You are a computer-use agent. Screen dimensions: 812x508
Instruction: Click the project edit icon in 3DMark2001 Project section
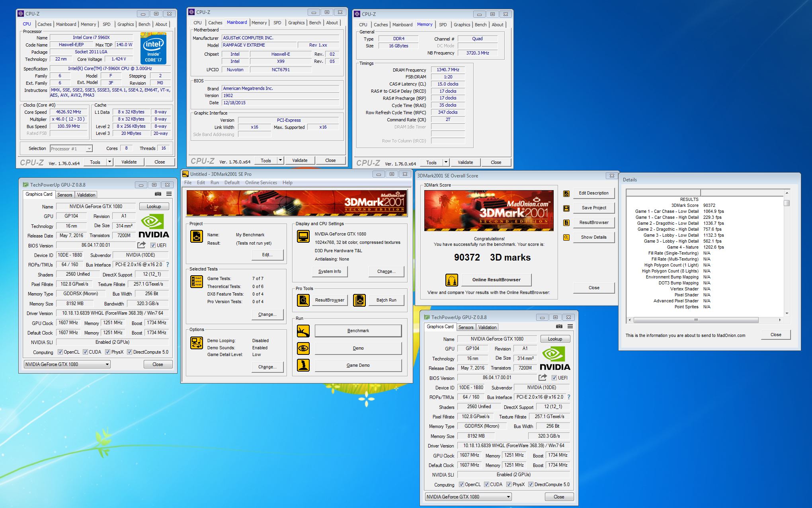(197, 236)
